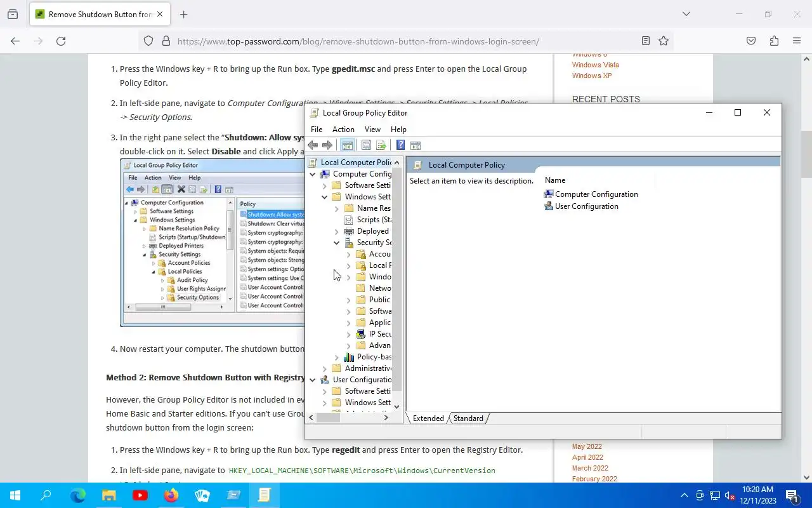812x508 pixels.
Task: Expand the Name Resolution Policy node arrow
Action: [x=336, y=208]
